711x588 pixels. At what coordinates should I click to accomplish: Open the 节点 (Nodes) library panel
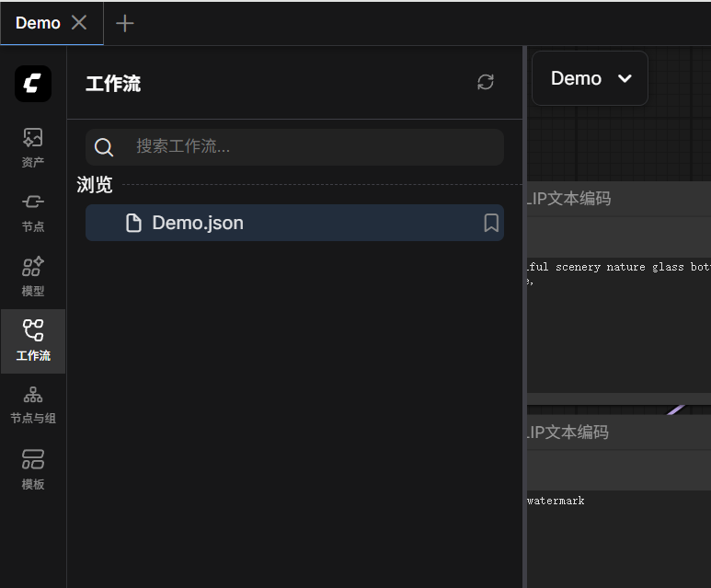coord(33,212)
